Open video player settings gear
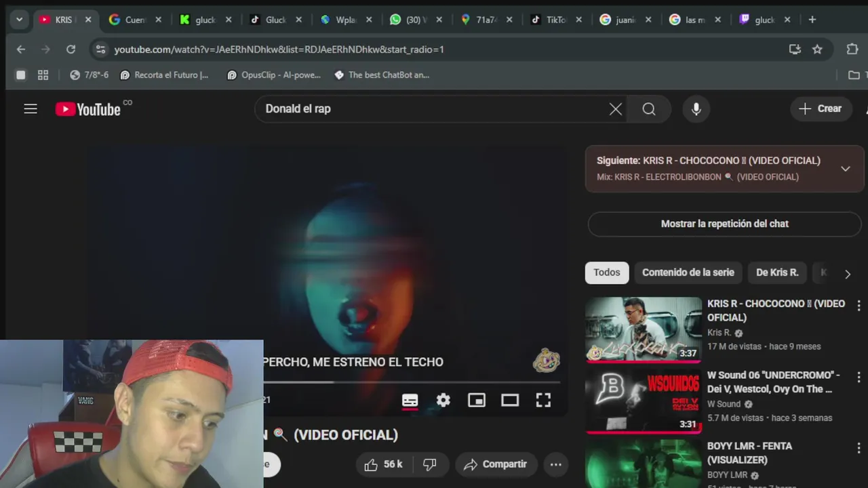This screenshot has height=488, width=868. point(443,401)
